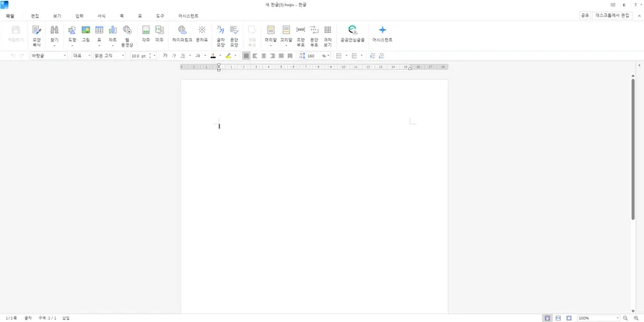Click the numbered list icon

pyautogui.click(x=354, y=56)
